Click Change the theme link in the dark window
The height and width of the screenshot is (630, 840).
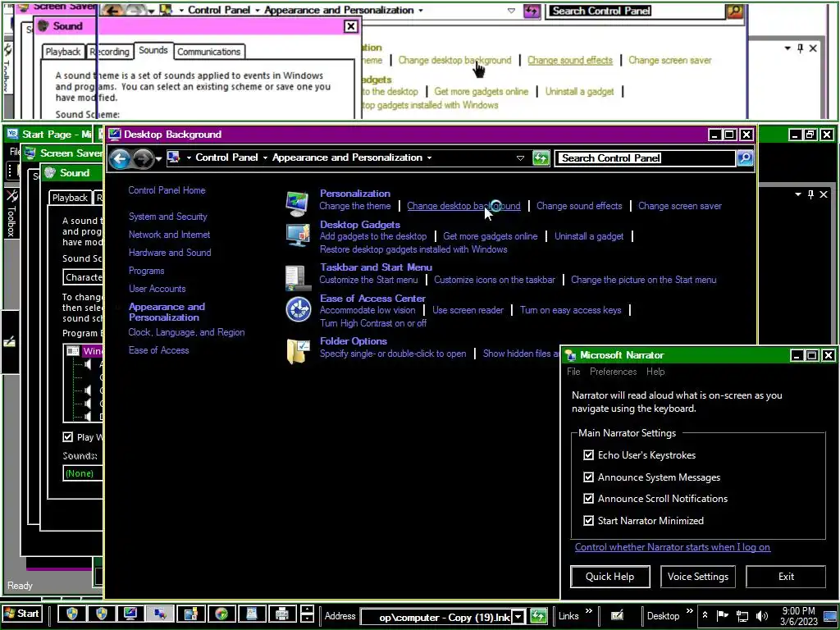(355, 206)
